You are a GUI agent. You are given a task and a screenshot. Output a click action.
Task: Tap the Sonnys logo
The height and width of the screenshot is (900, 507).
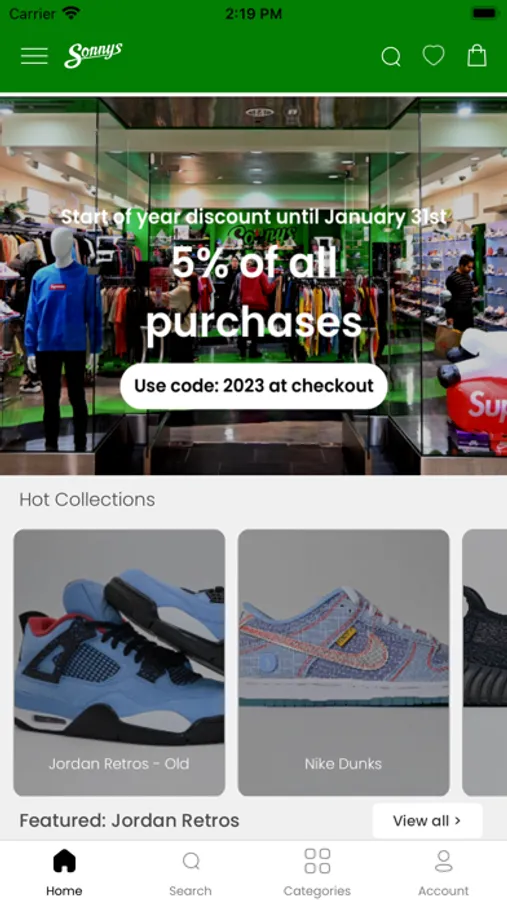(93, 56)
